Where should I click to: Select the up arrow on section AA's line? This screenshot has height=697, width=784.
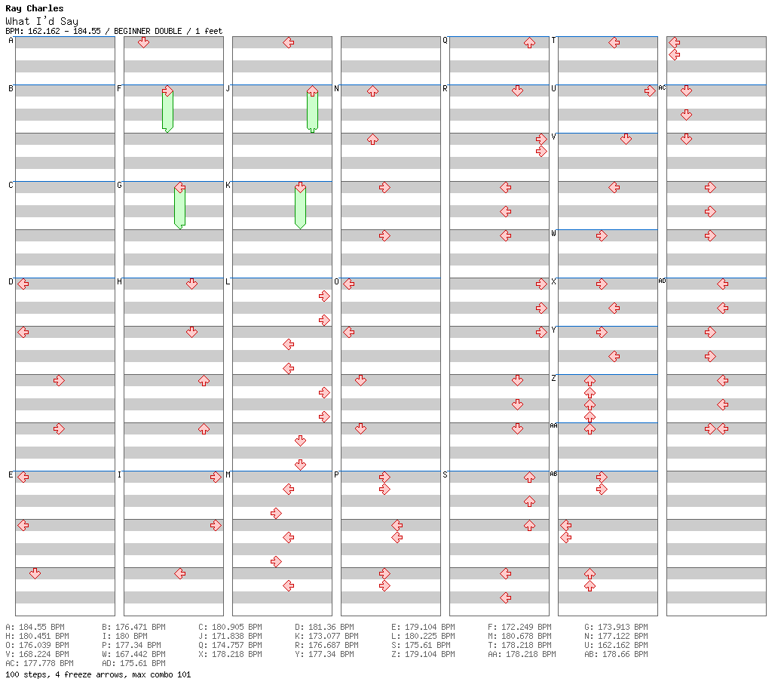590,428
